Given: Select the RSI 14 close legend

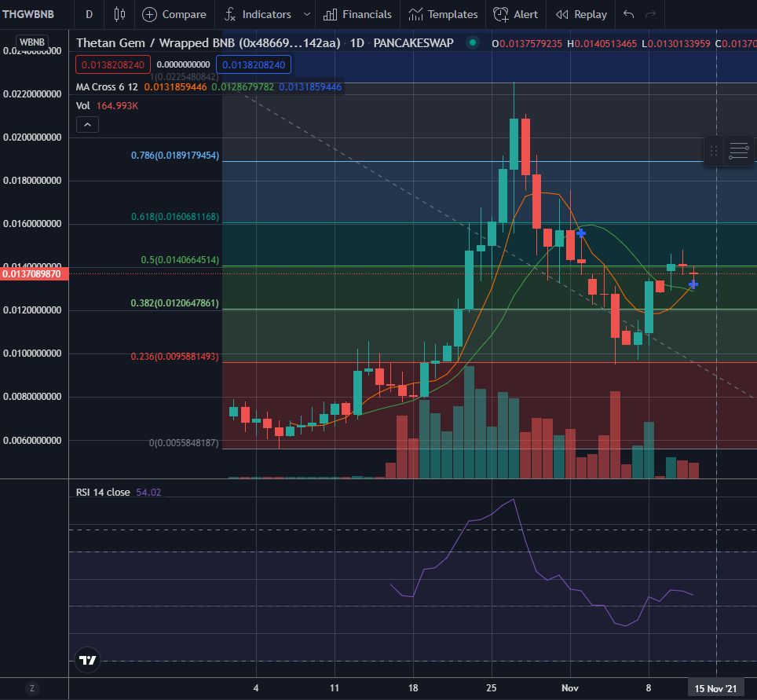Looking at the screenshot, I should point(103,493).
